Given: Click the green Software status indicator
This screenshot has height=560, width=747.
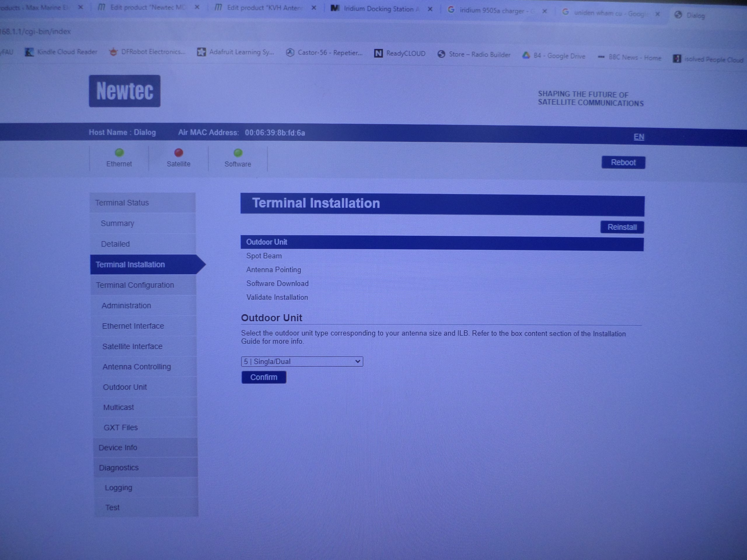Looking at the screenshot, I should tap(238, 153).
